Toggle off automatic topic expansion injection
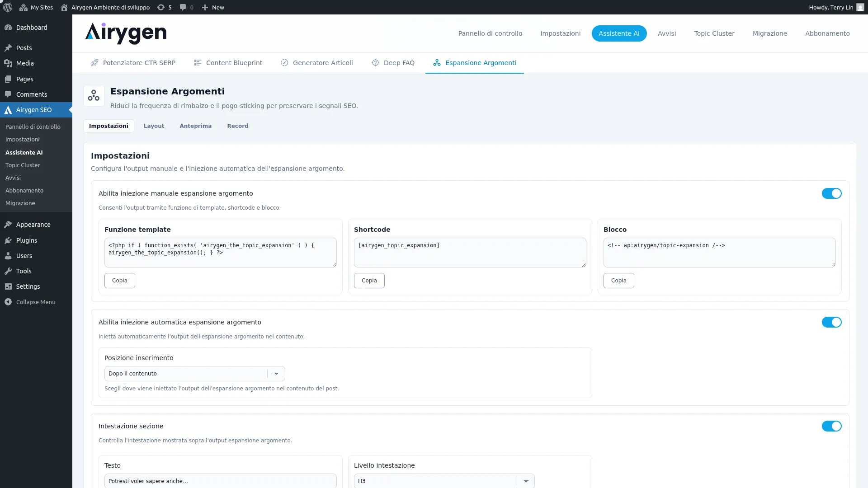The image size is (868, 488). pos(831,322)
